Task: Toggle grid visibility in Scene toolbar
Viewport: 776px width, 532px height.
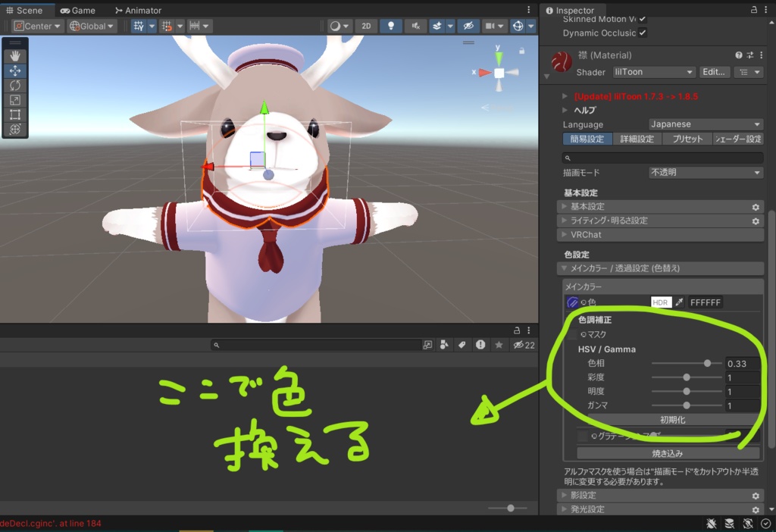Action: pos(139,26)
